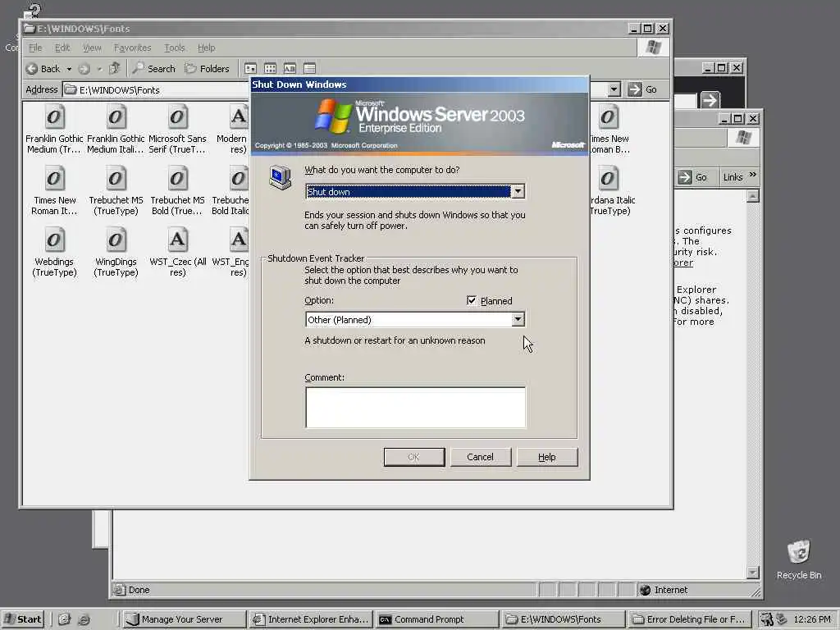Switch to Details view button

point(309,69)
